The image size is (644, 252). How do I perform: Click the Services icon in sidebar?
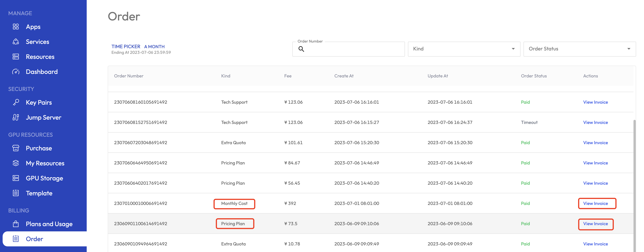click(x=16, y=42)
